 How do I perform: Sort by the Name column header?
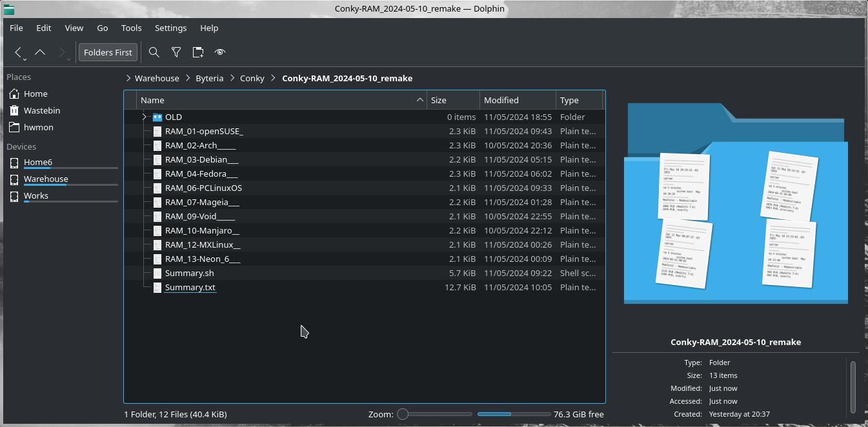281,100
